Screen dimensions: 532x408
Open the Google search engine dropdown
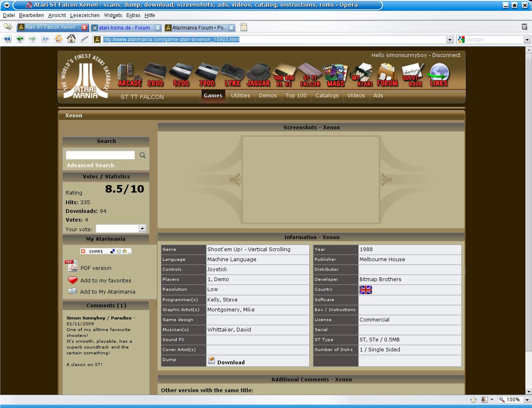[x=527, y=40]
